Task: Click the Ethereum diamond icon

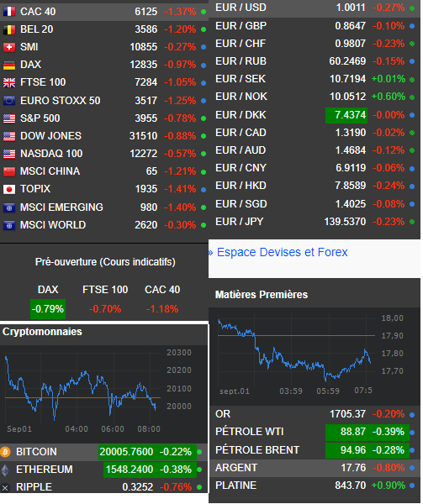Action: tap(5, 470)
